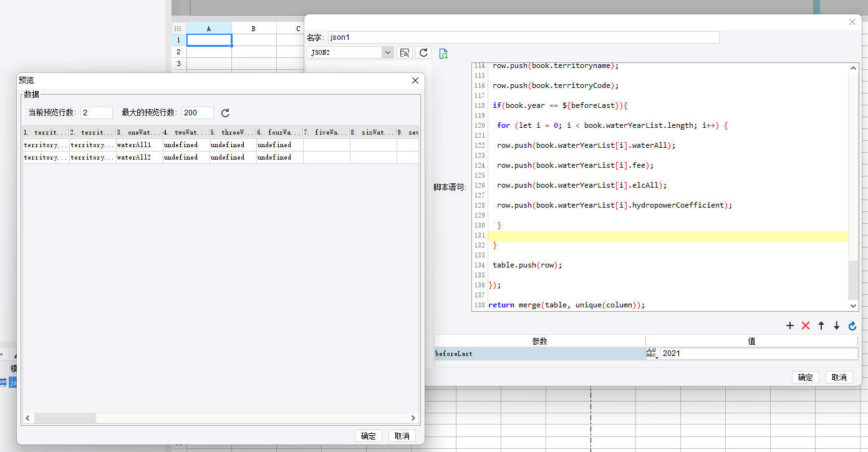Viewport: 868px width, 452px height.
Task: Click the preview table horizontal scrollbar track
Action: pyautogui.click(x=221, y=418)
